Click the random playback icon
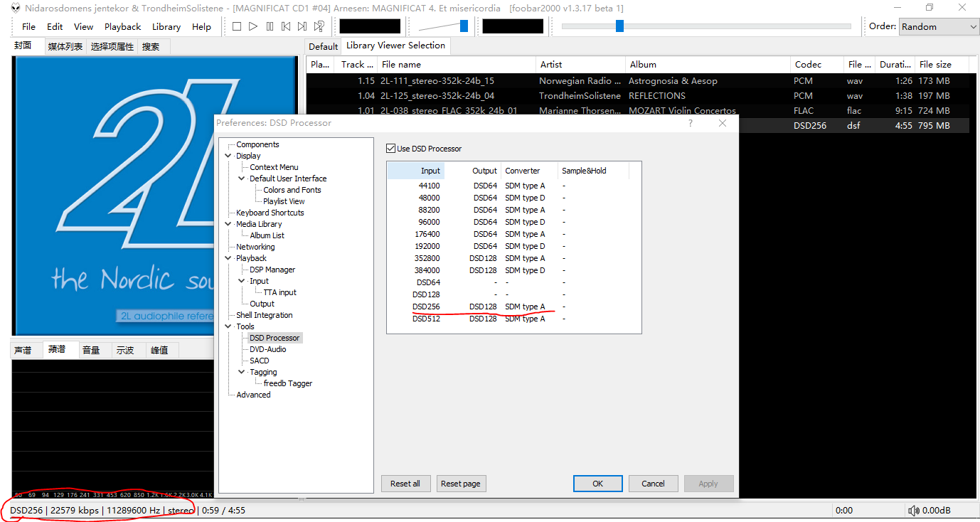The width and height of the screenshot is (980, 522). click(x=319, y=26)
